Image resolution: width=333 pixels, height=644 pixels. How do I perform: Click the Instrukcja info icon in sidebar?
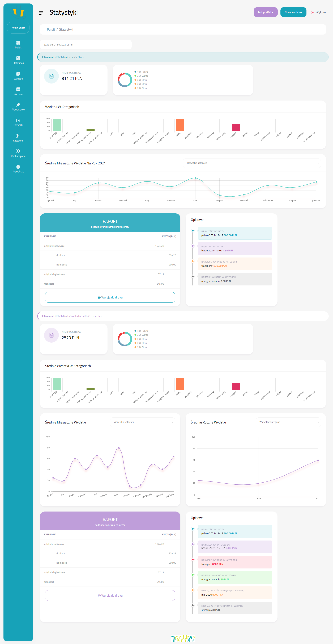18,167
